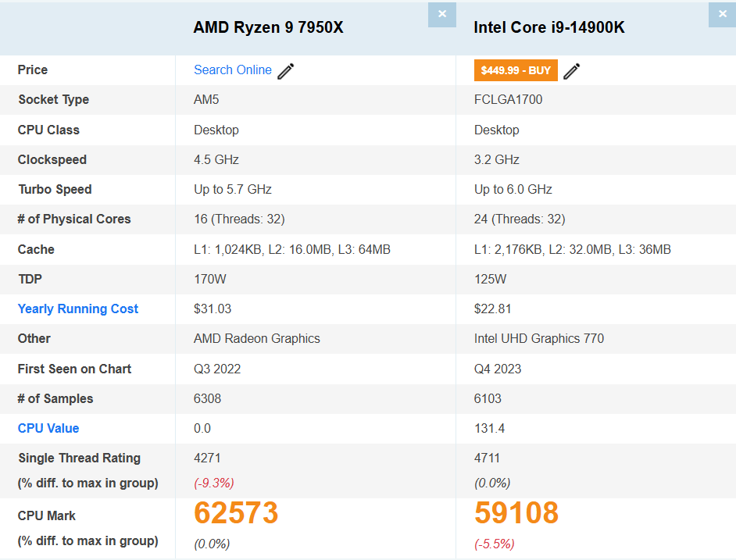Select the 4271 single thread rating
The height and width of the screenshot is (560, 736).
(207, 458)
